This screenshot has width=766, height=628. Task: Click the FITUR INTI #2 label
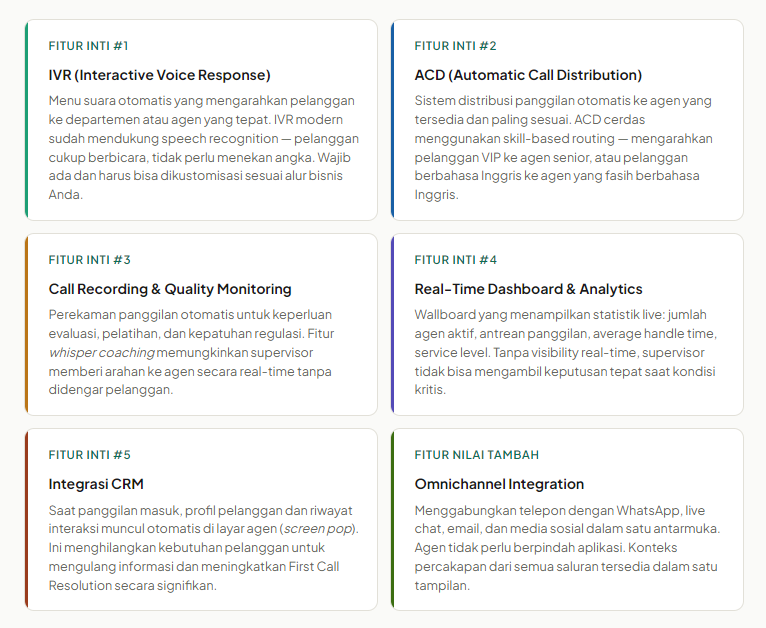click(x=455, y=46)
